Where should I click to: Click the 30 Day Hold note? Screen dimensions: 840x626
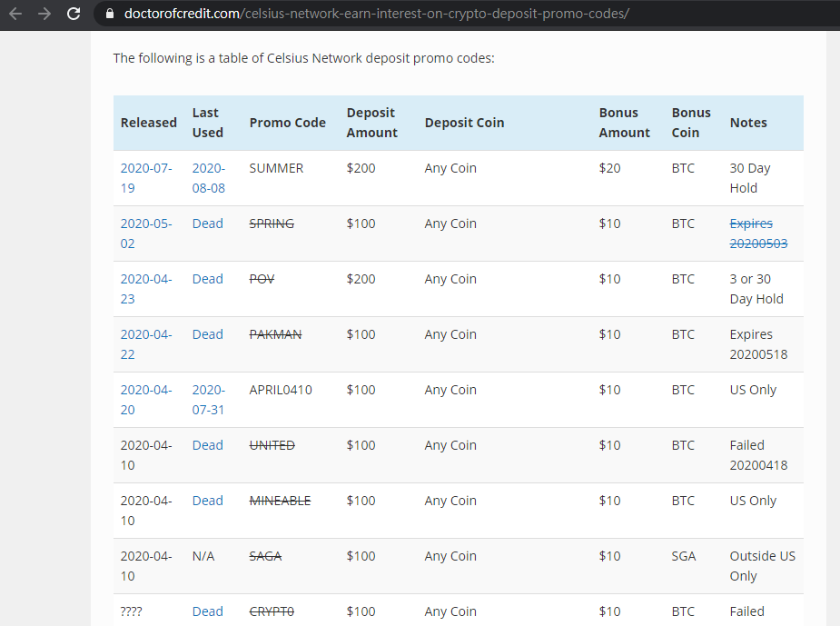750,178
